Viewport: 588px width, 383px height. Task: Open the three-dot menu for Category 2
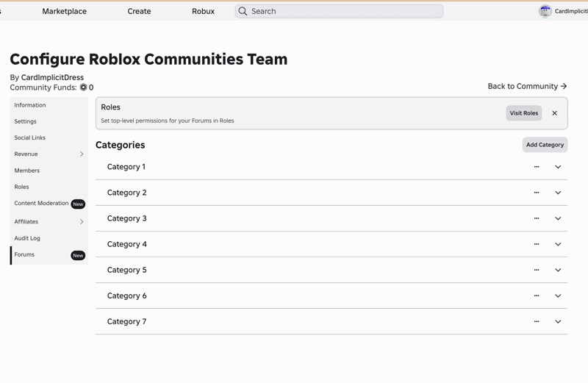point(537,193)
